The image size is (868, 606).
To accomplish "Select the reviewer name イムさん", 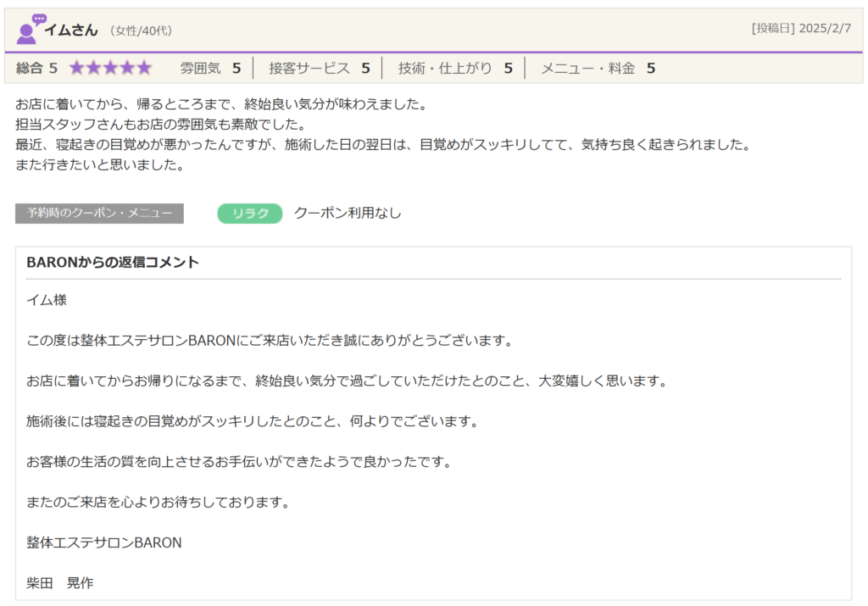I will point(71,31).
